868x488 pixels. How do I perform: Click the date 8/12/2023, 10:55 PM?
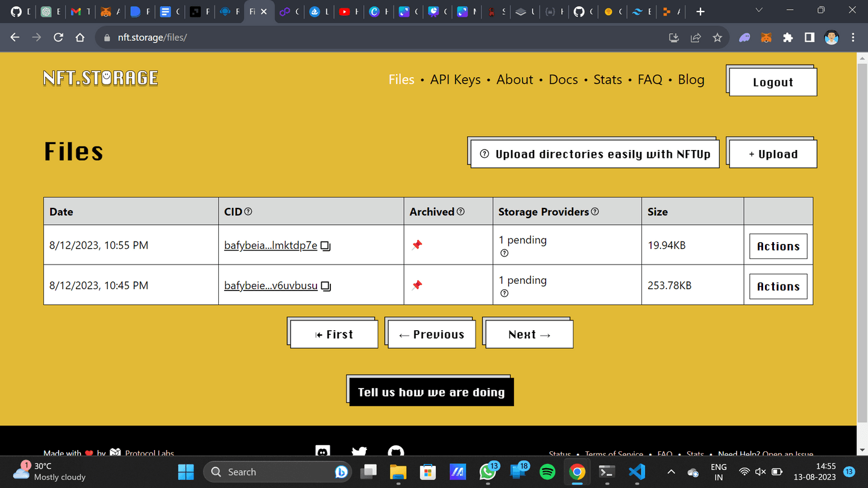99,245
